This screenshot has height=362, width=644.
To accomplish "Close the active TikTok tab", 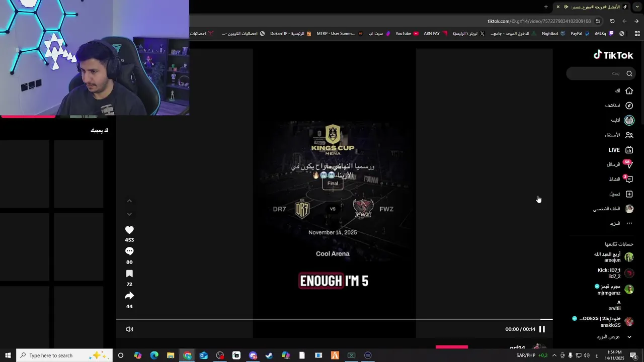I will (x=558, y=7).
